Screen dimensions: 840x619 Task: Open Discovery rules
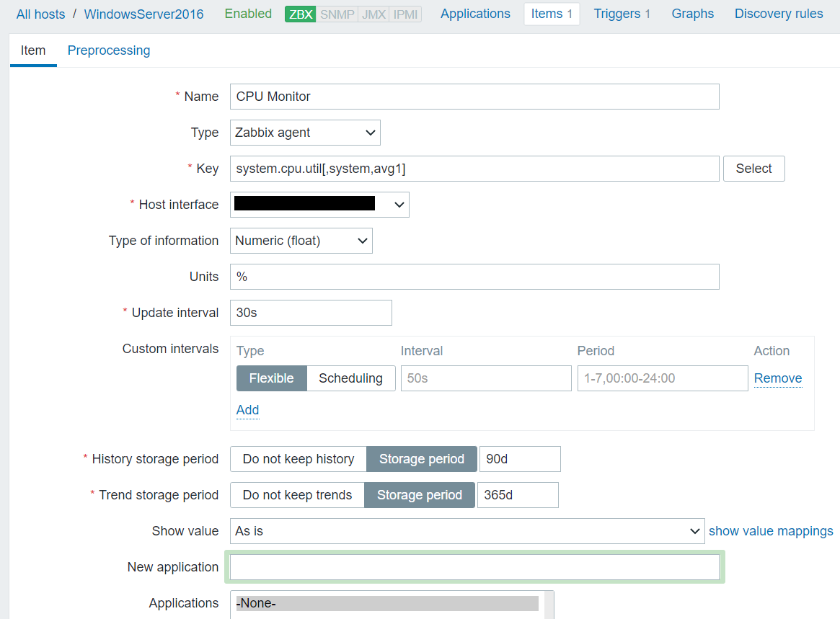click(779, 14)
